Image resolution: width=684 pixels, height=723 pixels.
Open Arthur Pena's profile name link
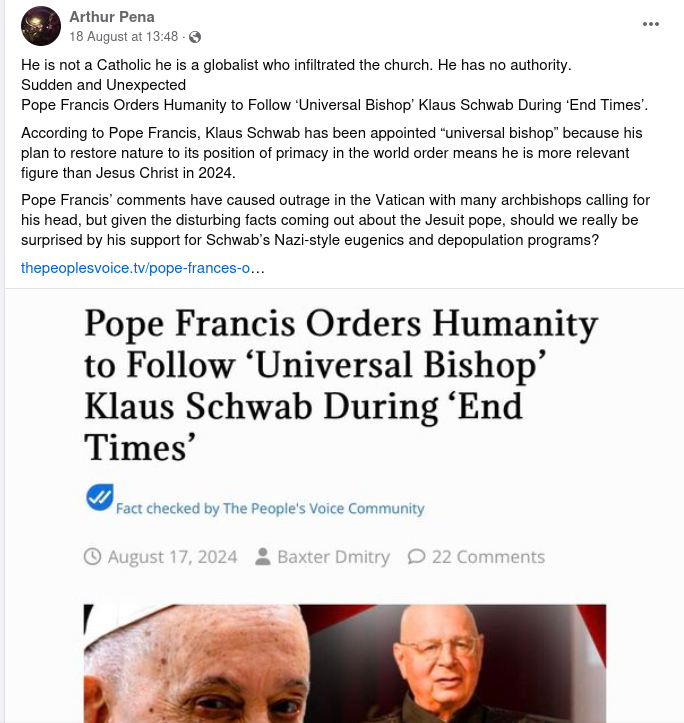(x=112, y=17)
